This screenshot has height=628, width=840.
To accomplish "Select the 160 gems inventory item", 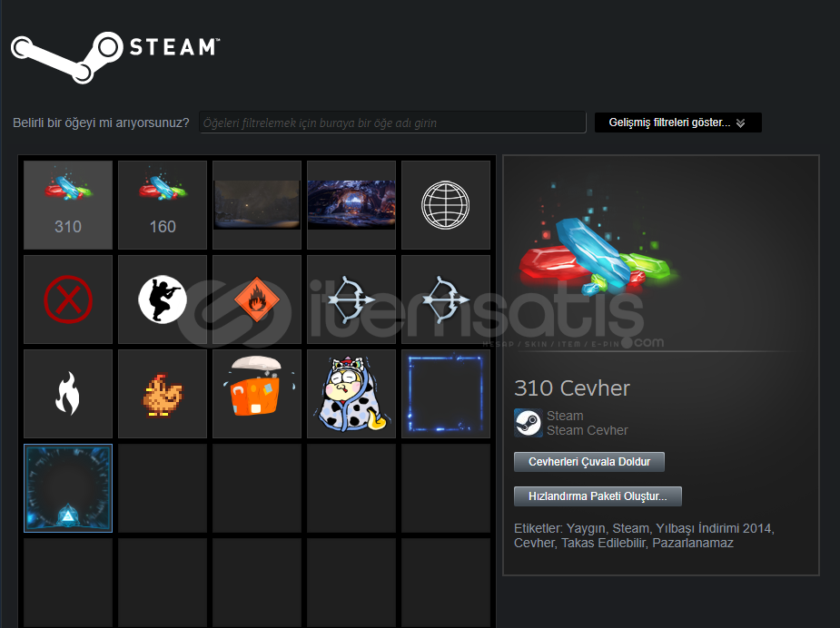I will click(x=163, y=205).
